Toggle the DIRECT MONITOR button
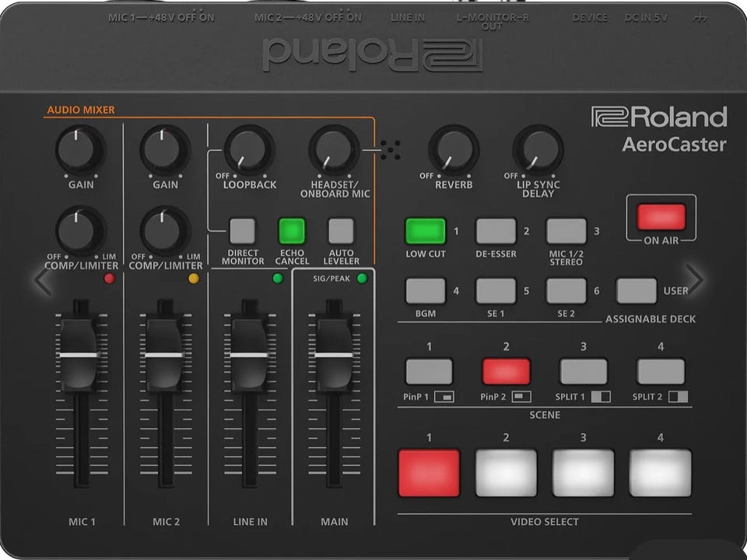The width and height of the screenshot is (747, 560). tap(243, 231)
